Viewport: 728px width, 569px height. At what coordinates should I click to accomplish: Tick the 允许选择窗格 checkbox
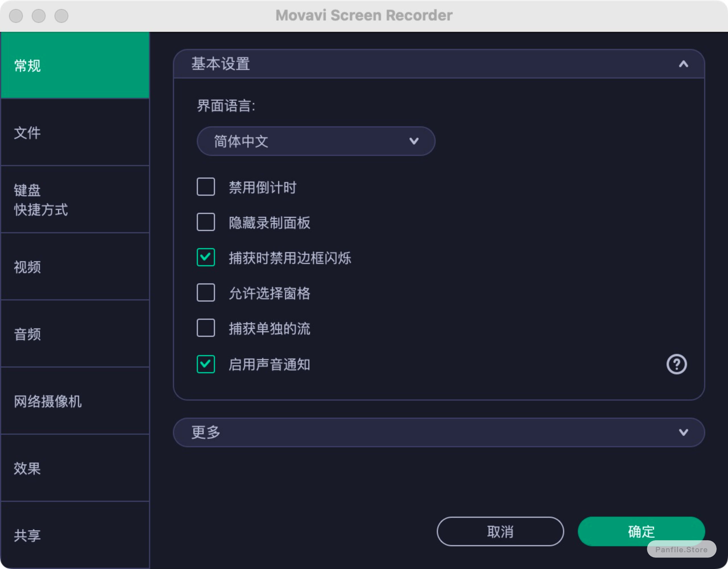[206, 293]
